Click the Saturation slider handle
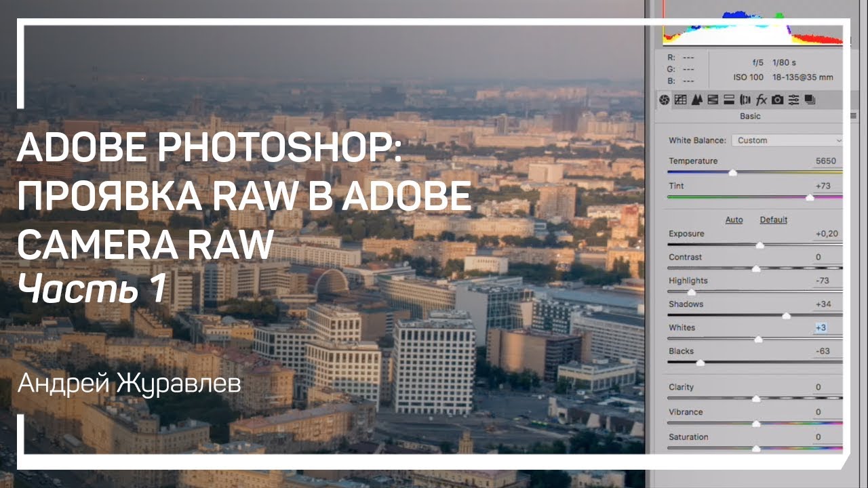 click(x=756, y=449)
